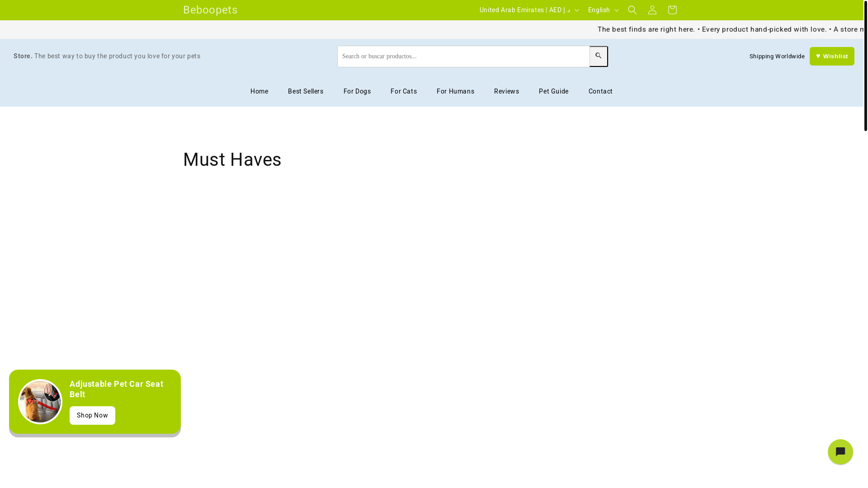Viewport: 868px width, 488px height.
Task: Open the Best Sellers menu item
Action: coord(306,91)
